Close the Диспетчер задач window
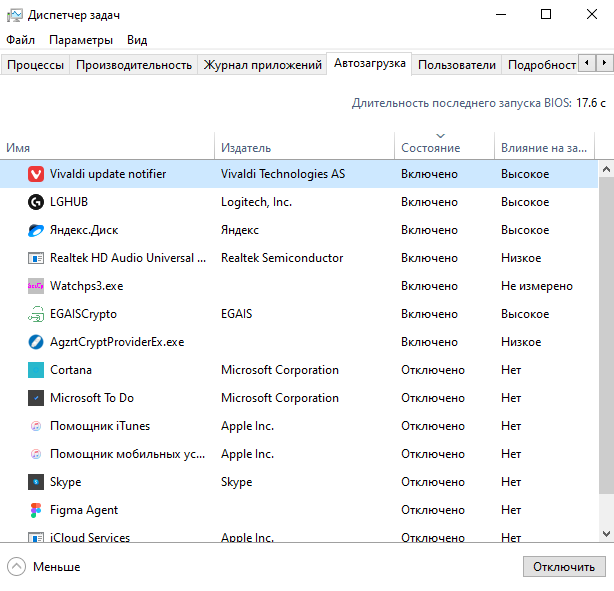 [592, 15]
